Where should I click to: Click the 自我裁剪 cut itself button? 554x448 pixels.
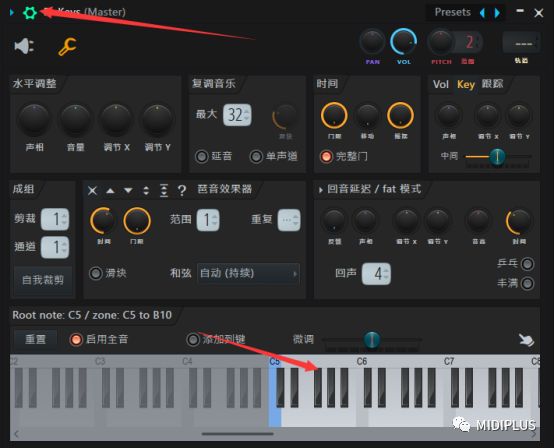(43, 280)
